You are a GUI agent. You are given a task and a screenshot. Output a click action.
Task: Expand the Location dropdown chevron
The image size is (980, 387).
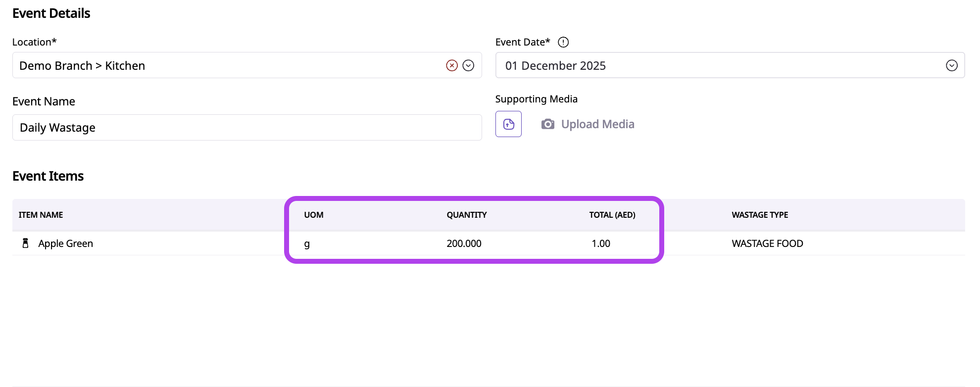click(x=468, y=65)
